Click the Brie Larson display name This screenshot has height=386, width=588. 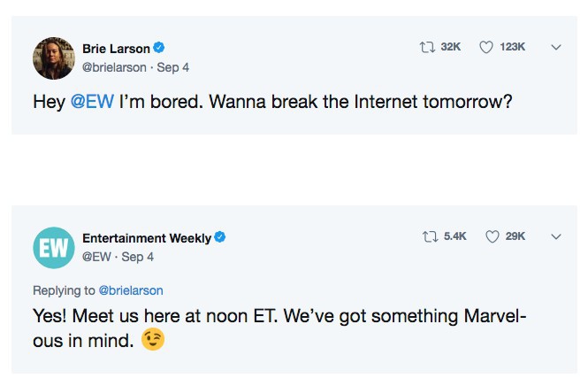click(116, 48)
